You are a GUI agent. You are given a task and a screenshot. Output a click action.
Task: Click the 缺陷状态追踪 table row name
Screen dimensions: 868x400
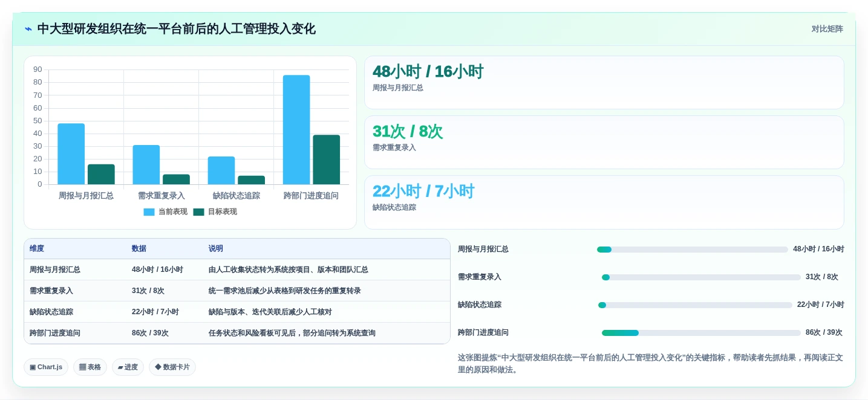[x=51, y=312]
